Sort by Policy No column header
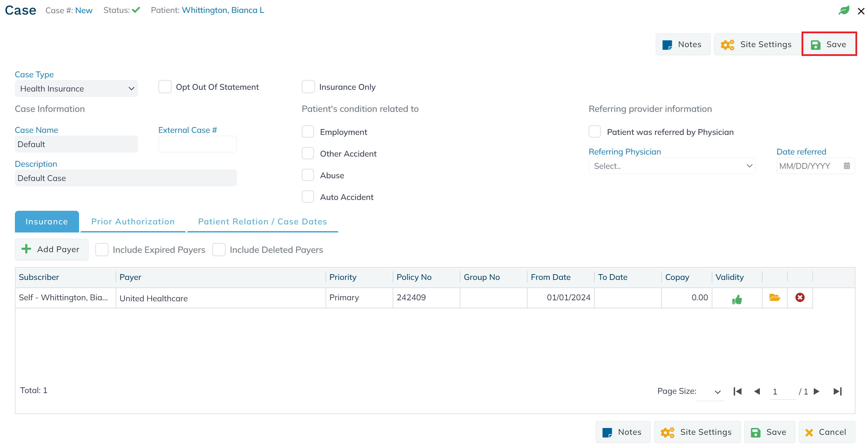The height and width of the screenshot is (448, 868). [426, 277]
